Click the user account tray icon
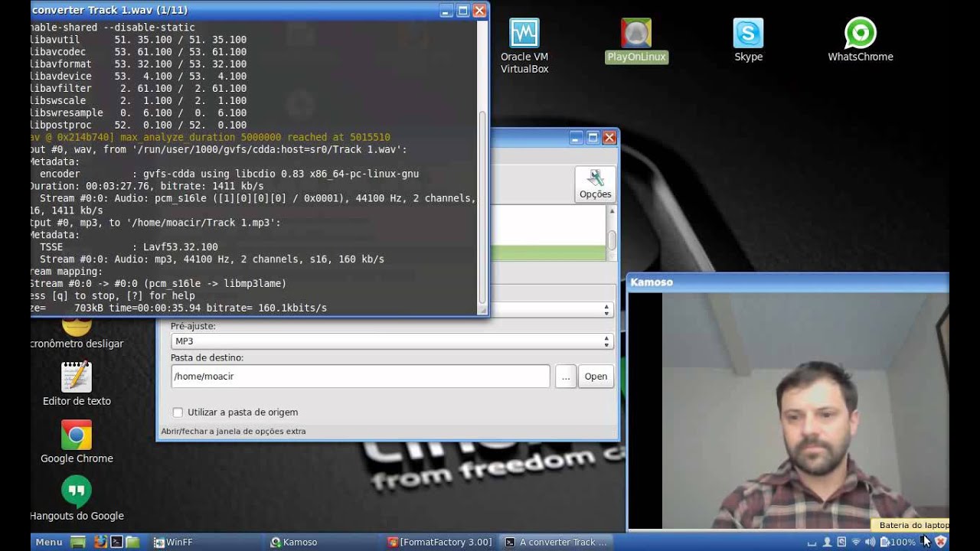The width and height of the screenshot is (980, 551). click(827, 542)
